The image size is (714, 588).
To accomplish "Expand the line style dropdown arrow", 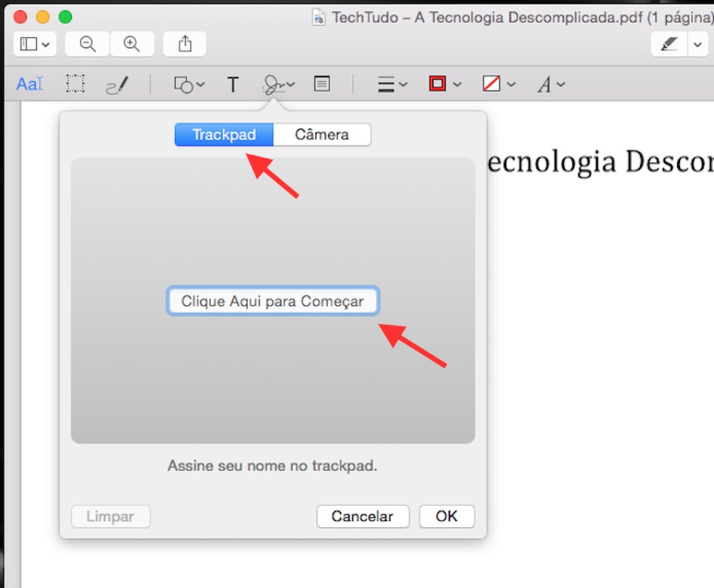I will (403, 84).
